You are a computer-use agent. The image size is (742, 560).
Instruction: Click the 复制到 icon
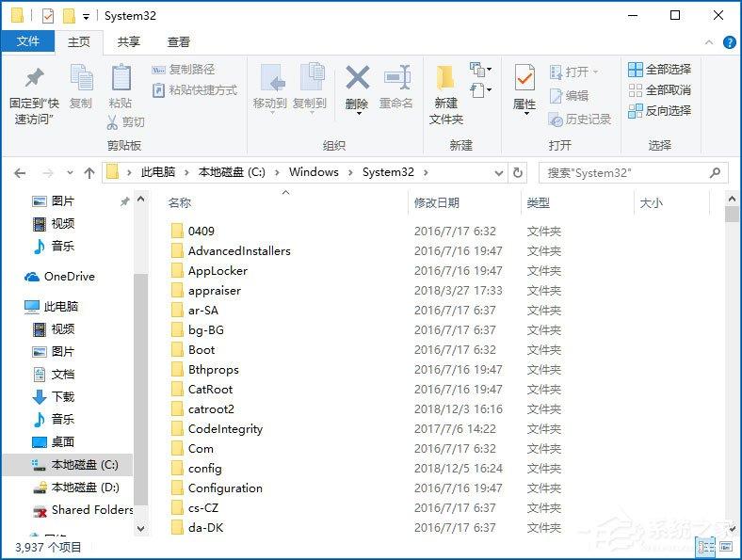click(313, 77)
